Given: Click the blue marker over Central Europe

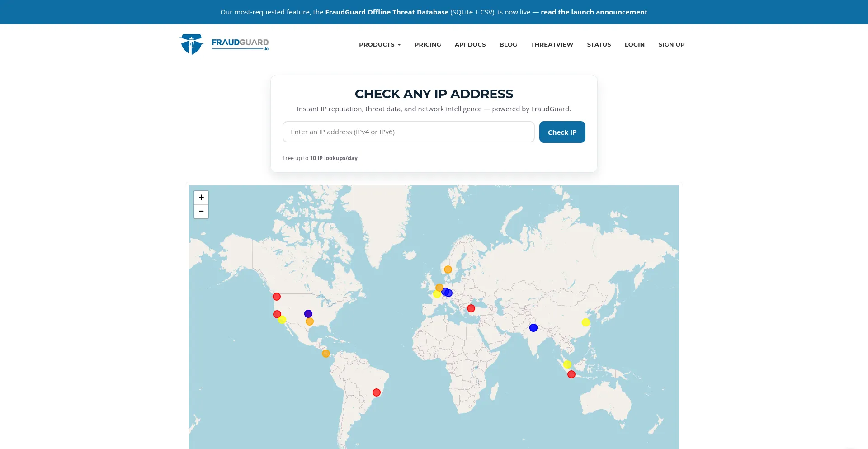Looking at the screenshot, I should pyautogui.click(x=447, y=292).
